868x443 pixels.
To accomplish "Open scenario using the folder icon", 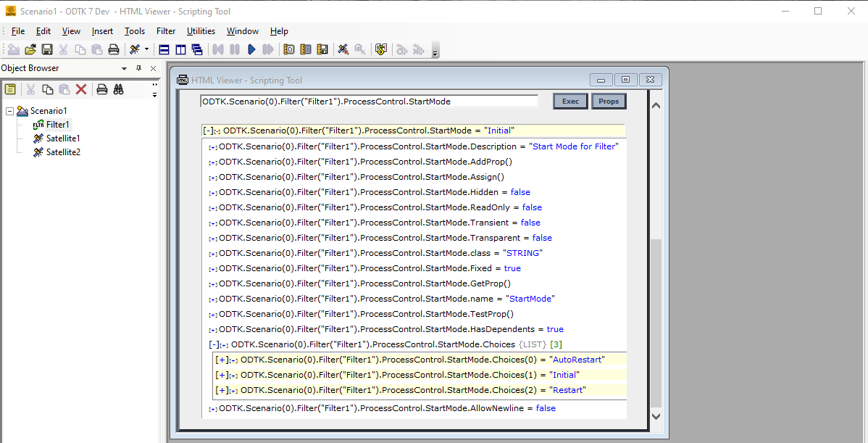I will 30,50.
